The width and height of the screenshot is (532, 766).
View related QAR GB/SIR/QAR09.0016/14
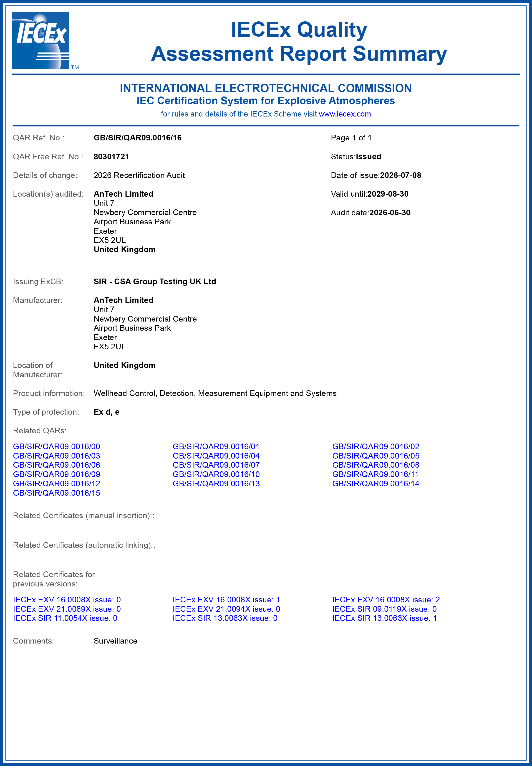pyautogui.click(x=376, y=484)
